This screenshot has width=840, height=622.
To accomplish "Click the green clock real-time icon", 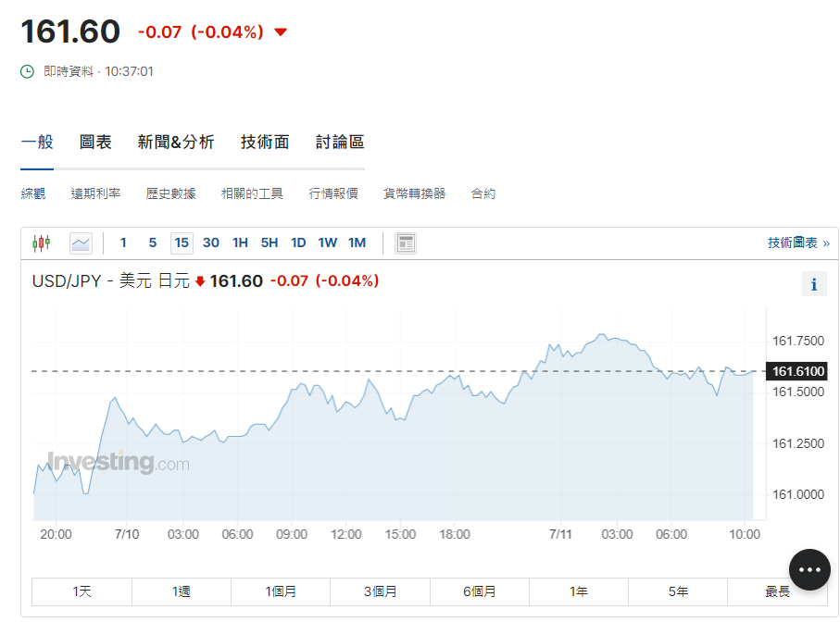I will point(28,71).
